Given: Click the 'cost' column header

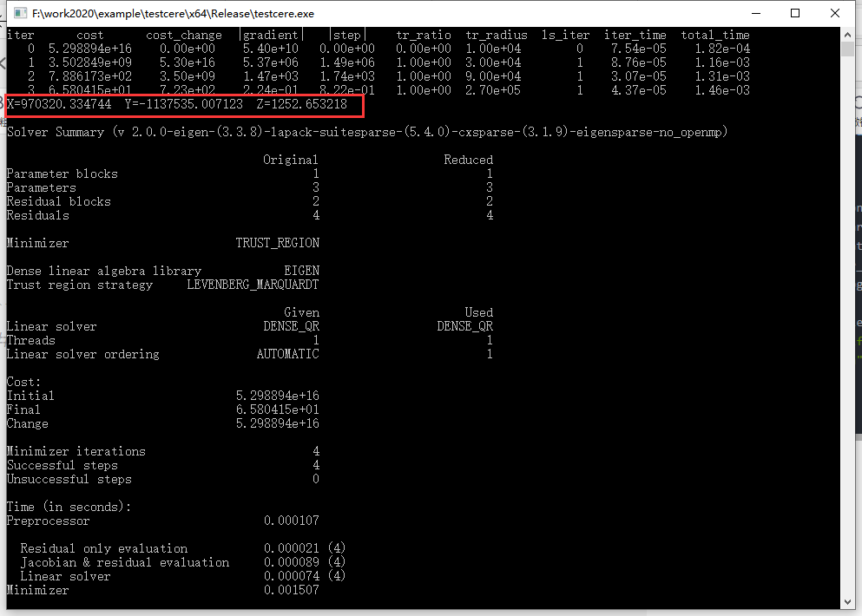Looking at the screenshot, I should [89, 36].
